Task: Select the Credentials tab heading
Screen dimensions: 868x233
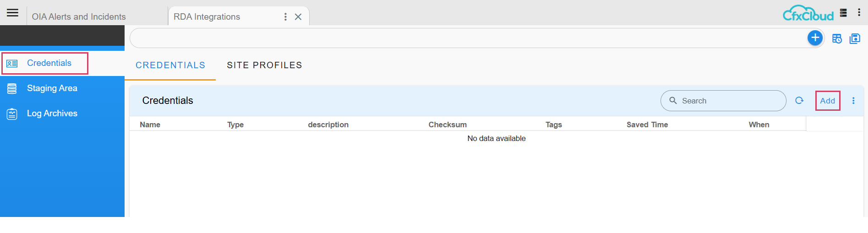Action: [x=170, y=65]
